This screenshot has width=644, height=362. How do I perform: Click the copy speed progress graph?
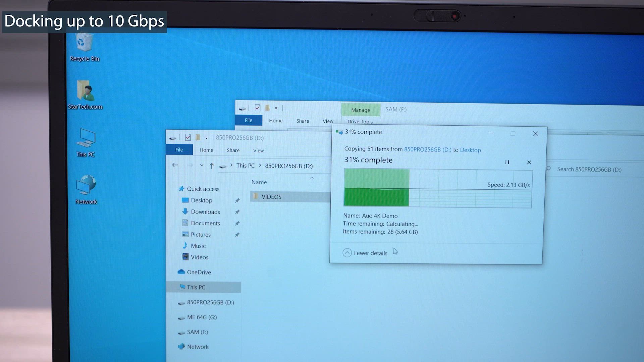438,188
